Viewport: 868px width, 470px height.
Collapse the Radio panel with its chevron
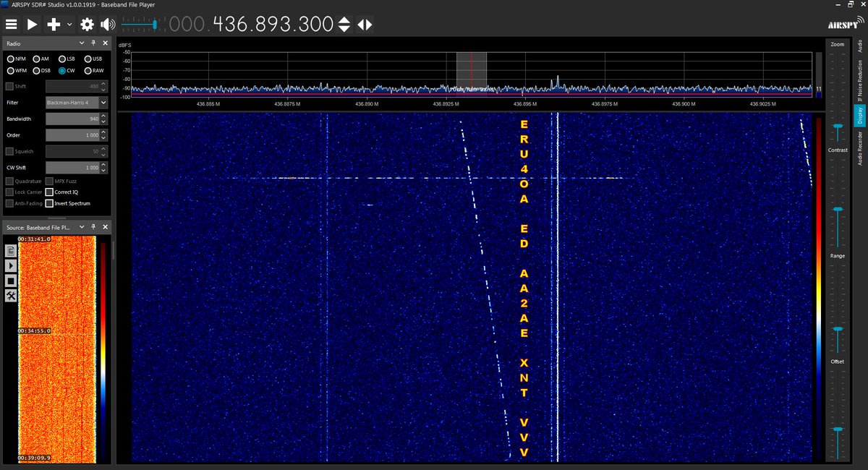[x=81, y=43]
